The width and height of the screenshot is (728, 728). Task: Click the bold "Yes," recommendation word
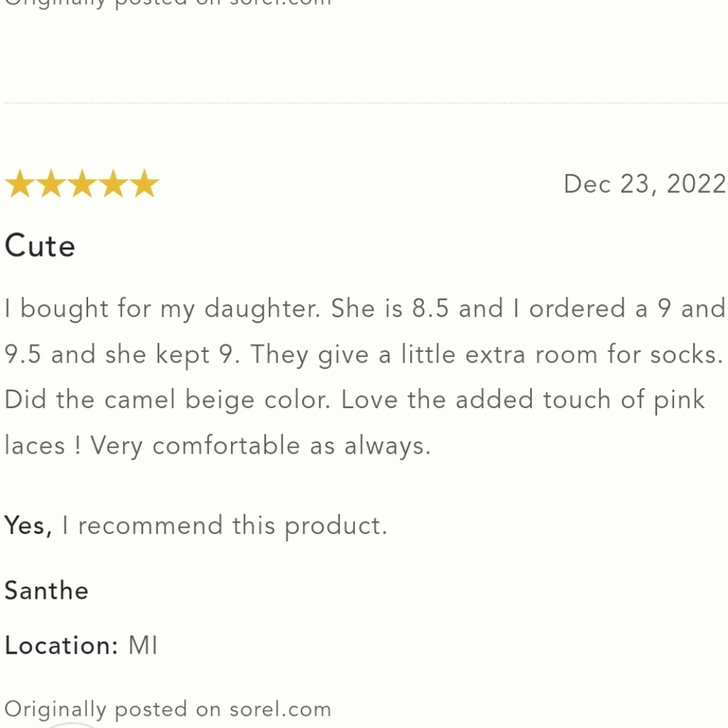(28, 525)
